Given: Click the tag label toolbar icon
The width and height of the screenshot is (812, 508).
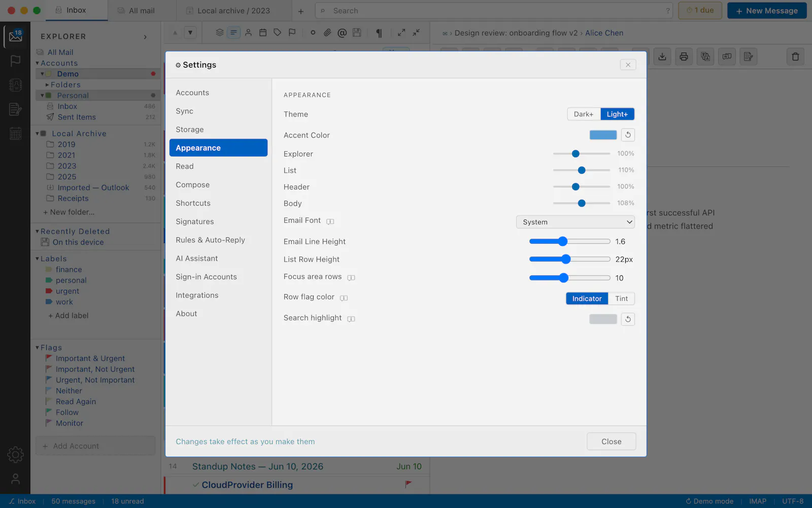Looking at the screenshot, I should click(277, 33).
